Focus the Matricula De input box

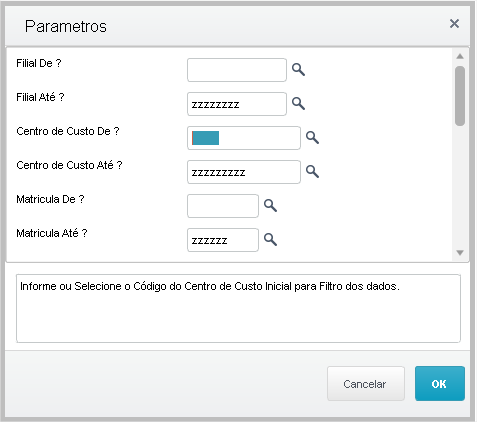pos(223,206)
